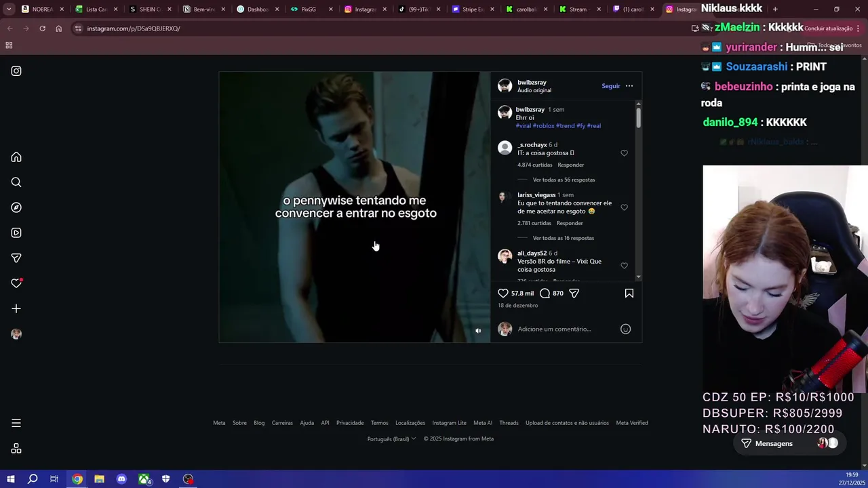This screenshot has height=488, width=868.
Task: Like the comment by lariss_viegass
Action: pyautogui.click(x=624, y=207)
